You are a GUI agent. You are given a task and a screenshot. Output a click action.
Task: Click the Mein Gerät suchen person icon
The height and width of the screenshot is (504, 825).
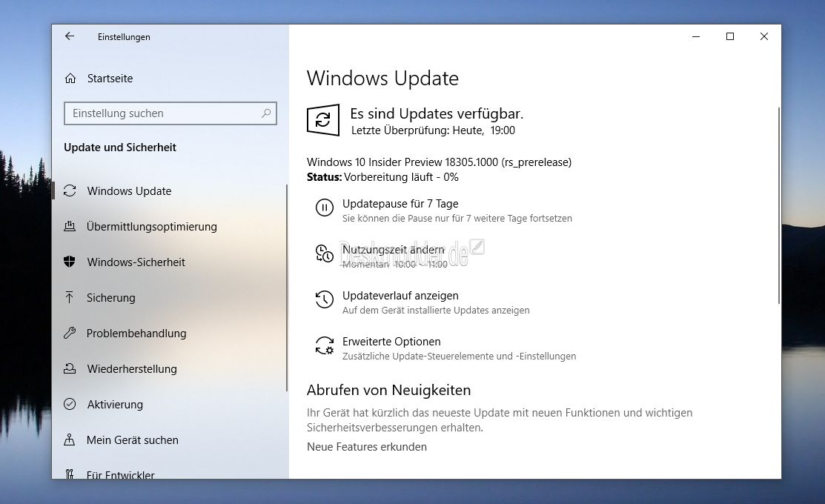click(70, 440)
